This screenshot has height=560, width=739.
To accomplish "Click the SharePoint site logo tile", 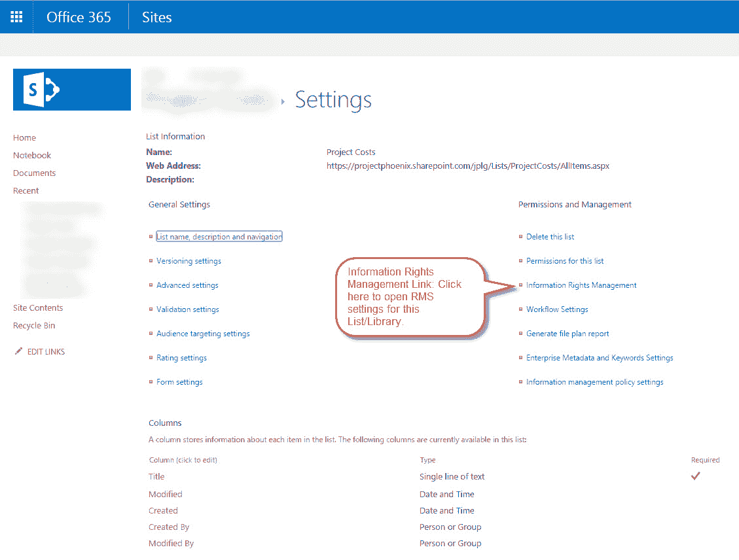I will tap(71, 88).
